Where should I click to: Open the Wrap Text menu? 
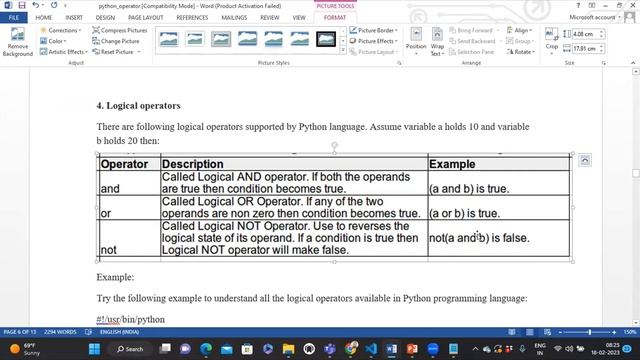click(x=437, y=42)
